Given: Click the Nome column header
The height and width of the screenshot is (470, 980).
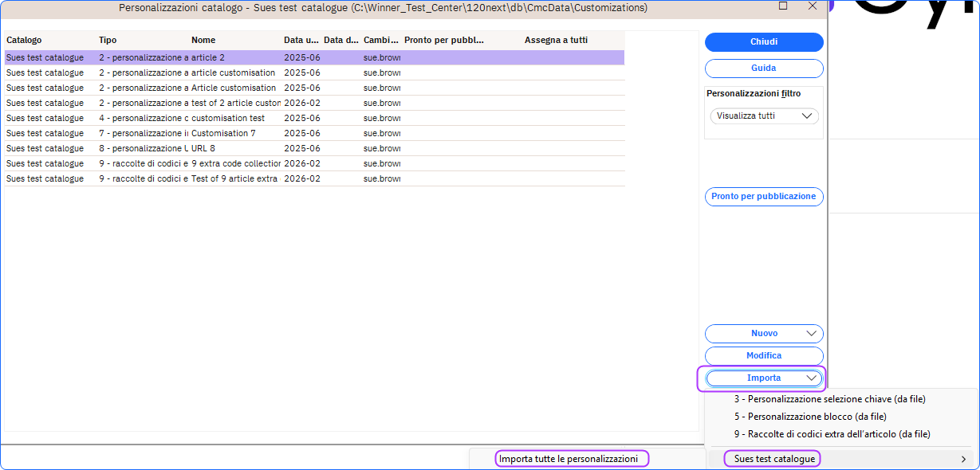Looking at the screenshot, I should [203, 40].
